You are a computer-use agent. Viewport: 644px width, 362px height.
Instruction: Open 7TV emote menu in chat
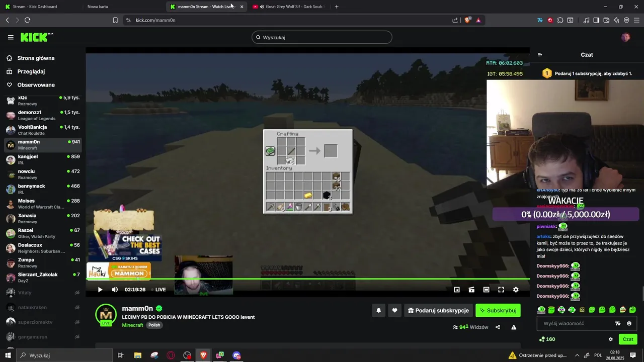pyautogui.click(x=618, y=323)
